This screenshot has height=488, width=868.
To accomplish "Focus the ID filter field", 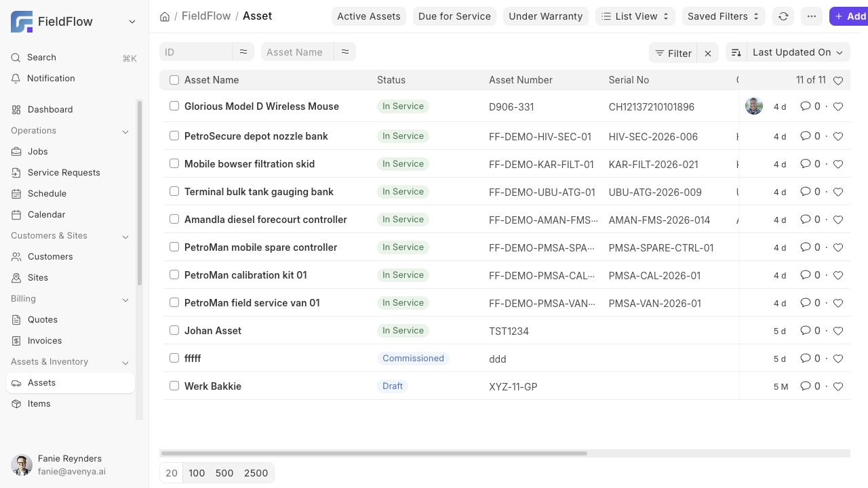I will [x=196, y=52].
